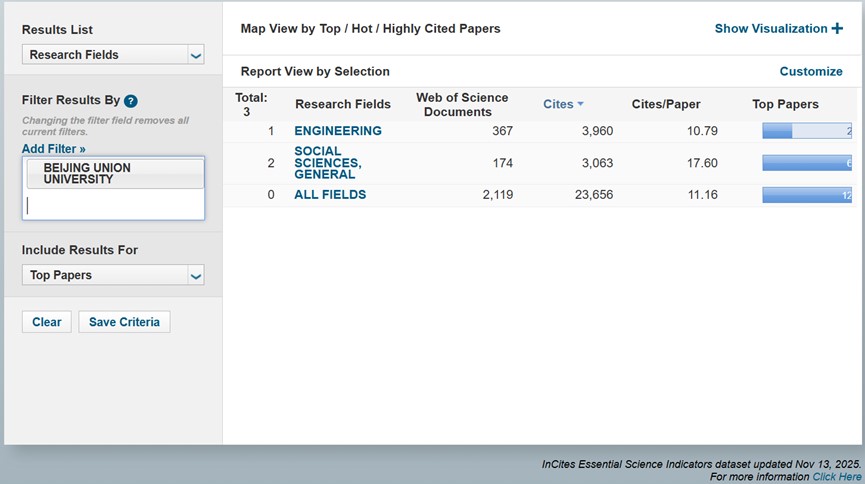
Task: Click inside the filter text input
Action: [x=113, y=205]
